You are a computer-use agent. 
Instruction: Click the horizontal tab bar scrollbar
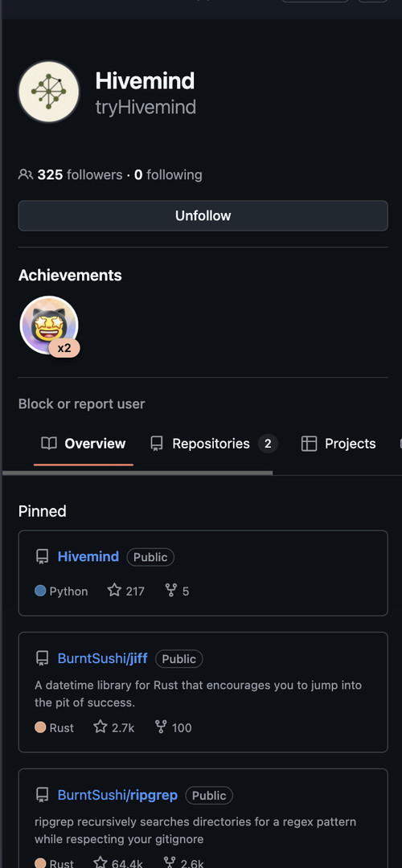click(137, 473)
